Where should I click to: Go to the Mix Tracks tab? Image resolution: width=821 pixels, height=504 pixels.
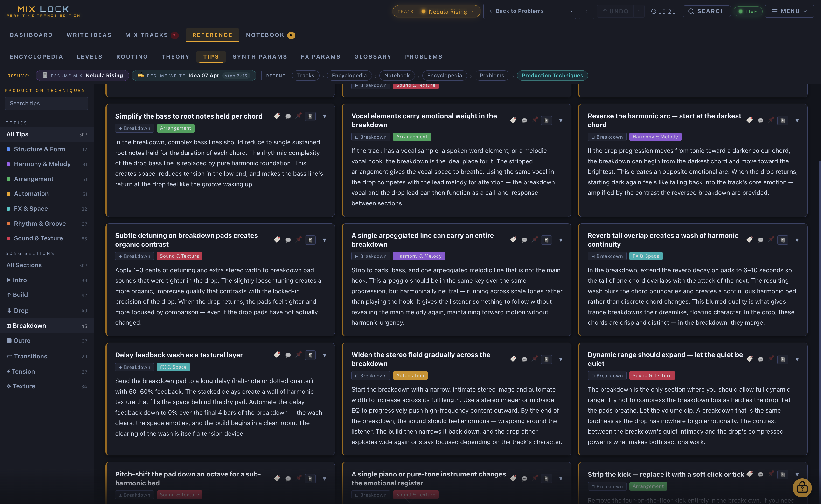click(152, 35)
